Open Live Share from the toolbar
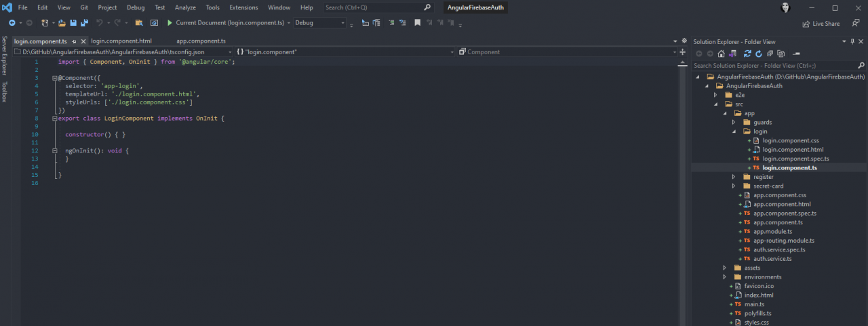868x326 pixels. coord(821,24)
